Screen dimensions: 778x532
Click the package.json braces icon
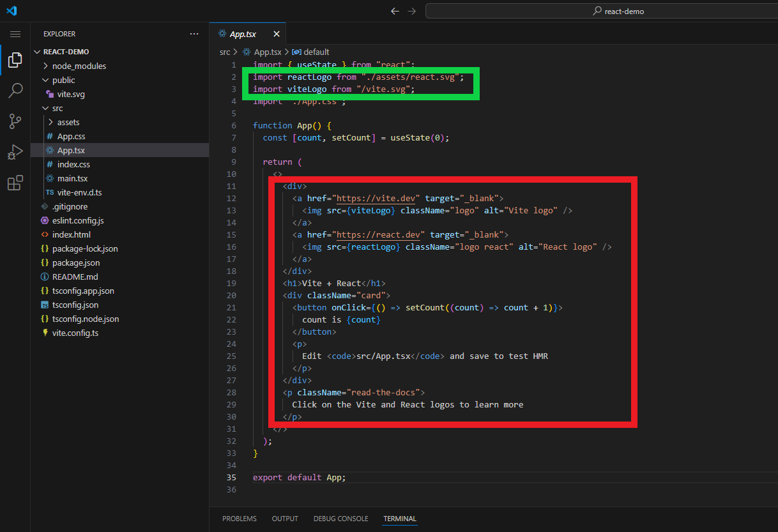tap(45, 262)
